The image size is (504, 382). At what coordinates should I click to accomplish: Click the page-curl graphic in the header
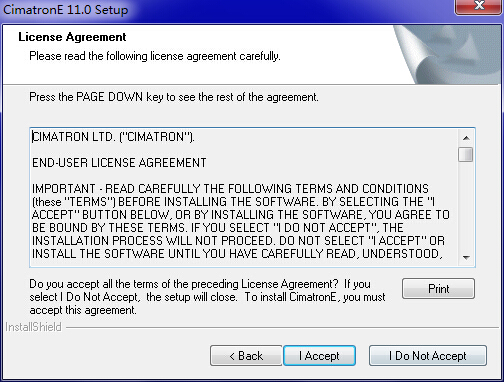(x=447, y=55)
